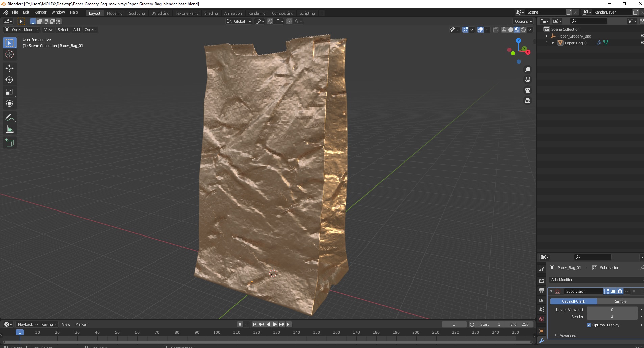This screenshot has width=644, height=348.
Task: Click the viewport zoom magnifier icon
Action: tap(527, 70)
